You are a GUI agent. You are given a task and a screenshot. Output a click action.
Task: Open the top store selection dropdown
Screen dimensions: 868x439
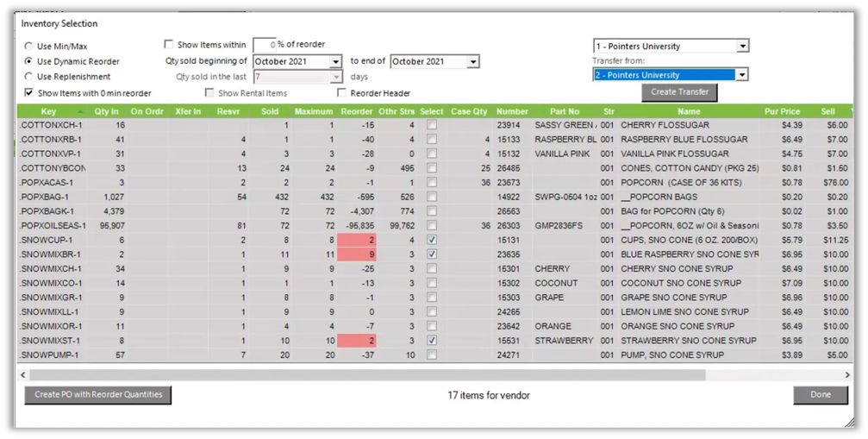pyautogui.click(x=742, y=47)
